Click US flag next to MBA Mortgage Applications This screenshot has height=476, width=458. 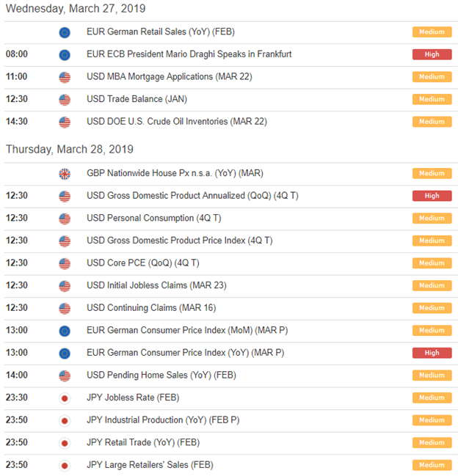point(65,77)
